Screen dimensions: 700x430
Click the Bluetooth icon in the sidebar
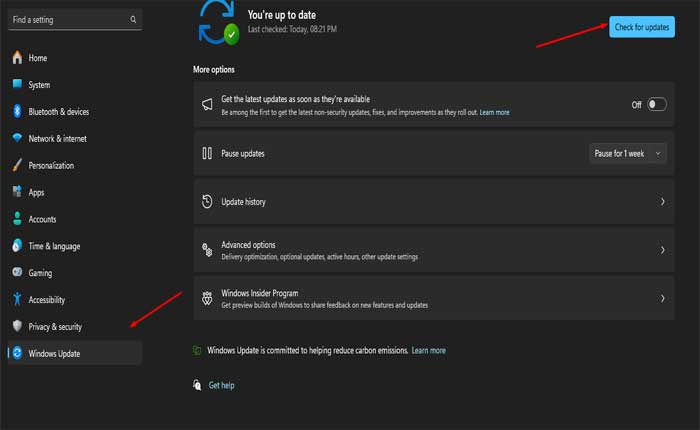pos(17,111)
